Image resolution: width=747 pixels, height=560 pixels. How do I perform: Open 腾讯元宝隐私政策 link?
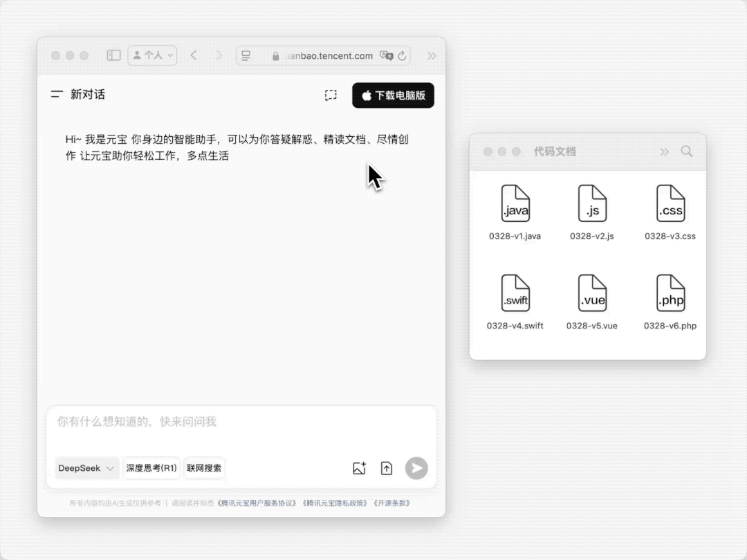pos(335,503)
